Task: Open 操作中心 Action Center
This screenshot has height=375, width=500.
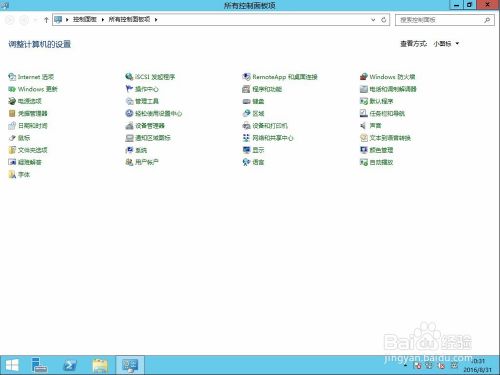Action: (142, 89)
